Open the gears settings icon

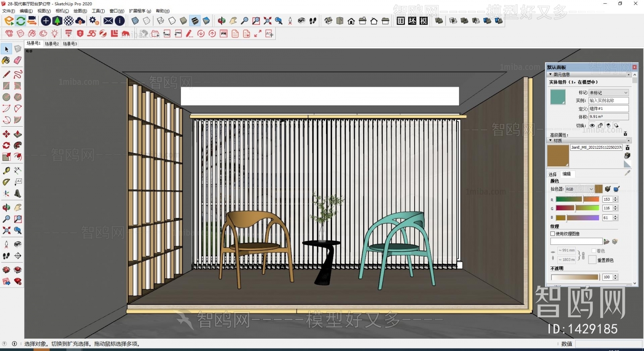(x=94, y=21)
